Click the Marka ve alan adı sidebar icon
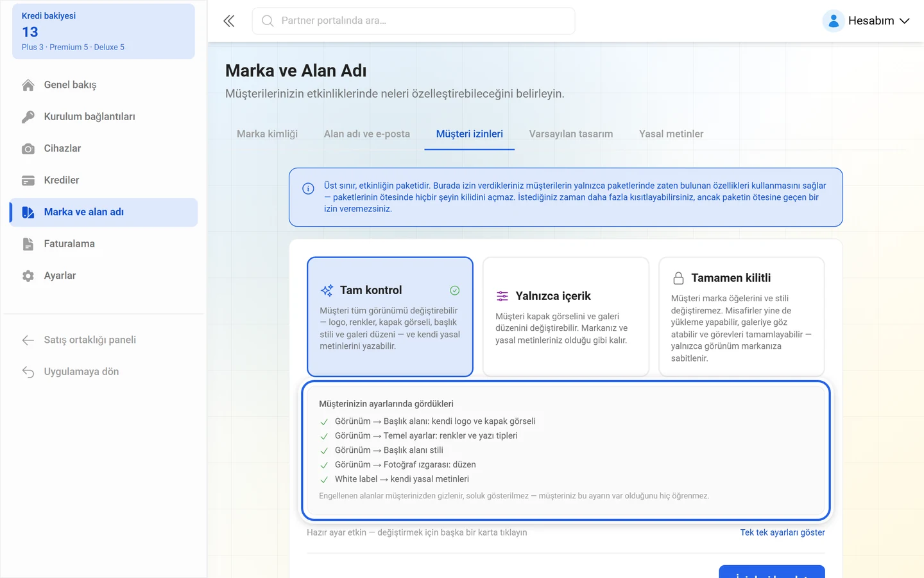 (28, 213)
